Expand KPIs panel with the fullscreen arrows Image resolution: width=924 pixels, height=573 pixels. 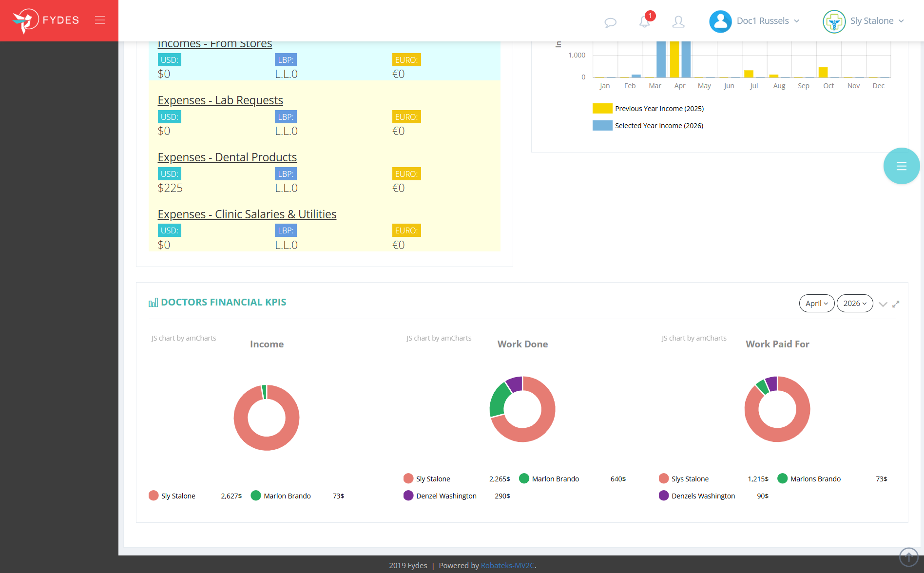(896, 304)
